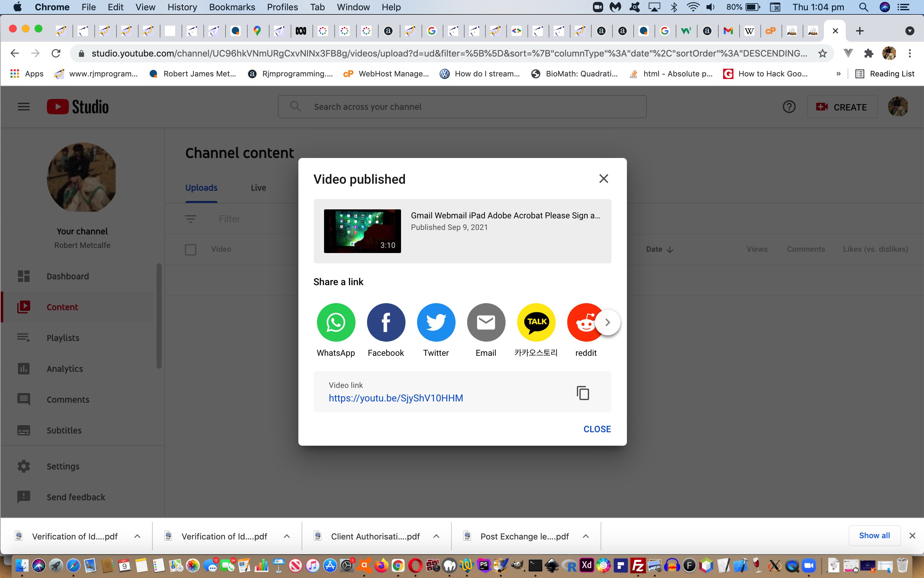Viewport: 924px width, 578px height.
Task: Expand options for Post Exchange le....pdf download
Action: (x=586, y=536)
